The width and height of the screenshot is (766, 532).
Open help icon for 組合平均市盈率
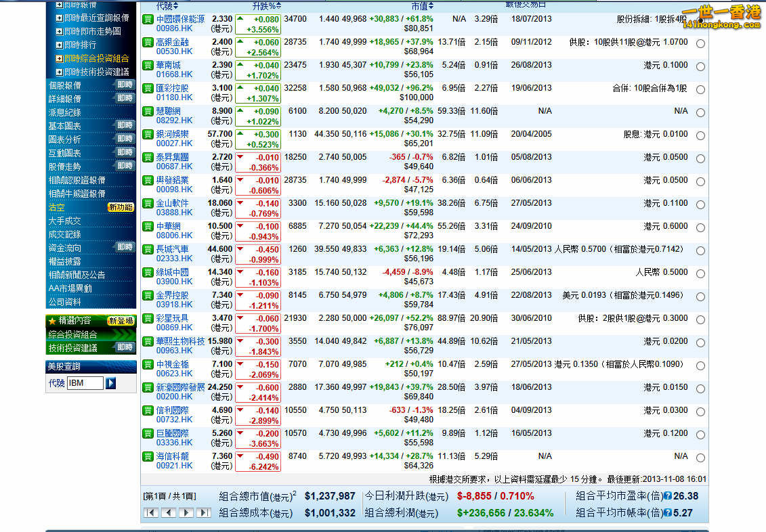click(668, 496)
